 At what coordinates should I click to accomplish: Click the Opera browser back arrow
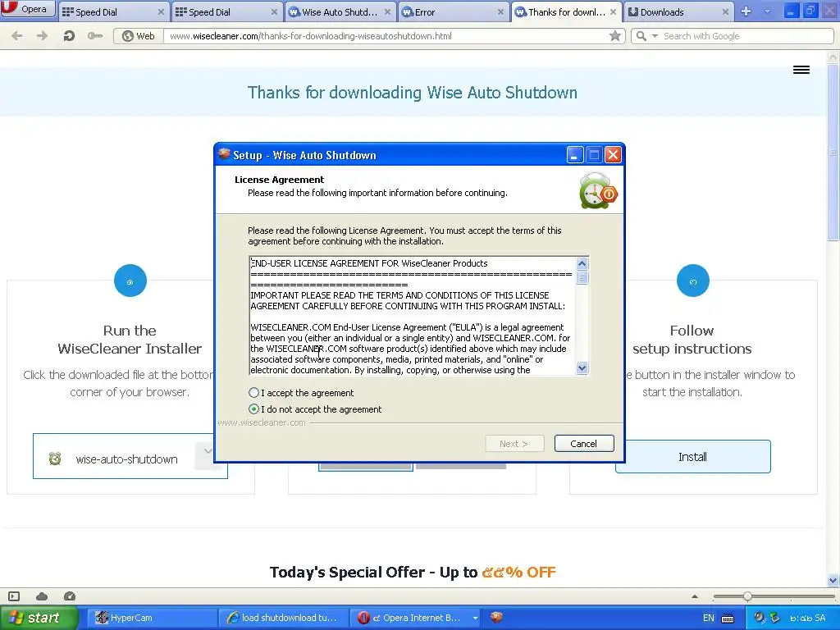click(16, 36)
